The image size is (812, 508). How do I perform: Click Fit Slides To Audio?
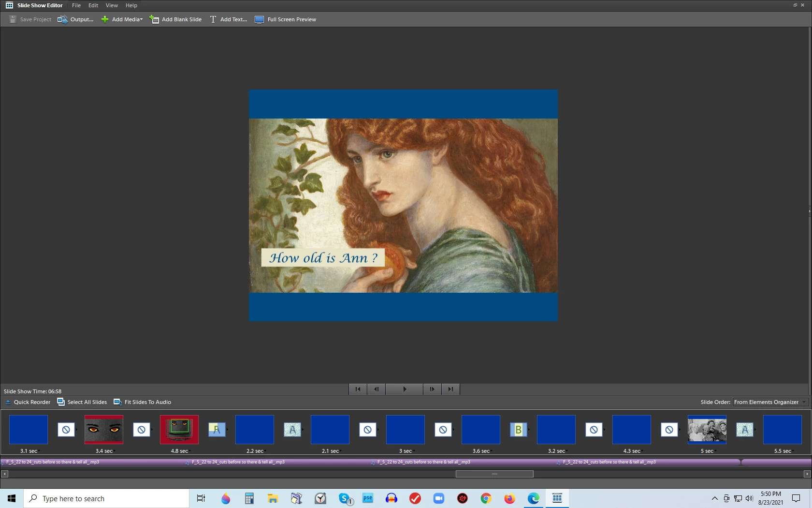coord(142,402)
